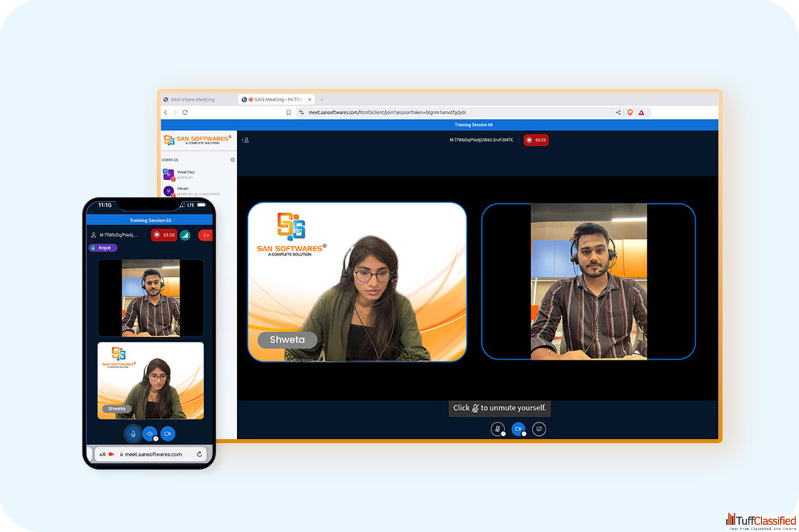This screenshot has height=532, width=799.
Task: Start screen sharing in the desktop meeting
Action: click(x=539, y=429)
